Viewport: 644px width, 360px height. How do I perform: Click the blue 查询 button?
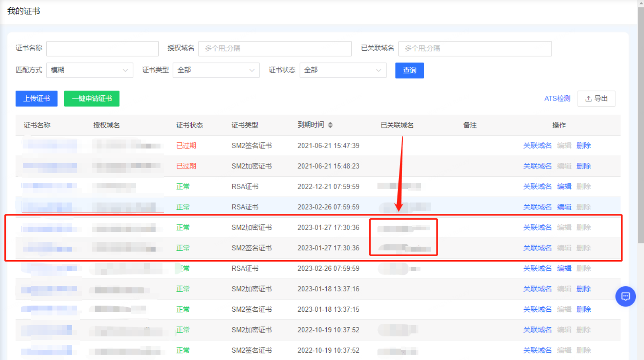tap(409, 70)
